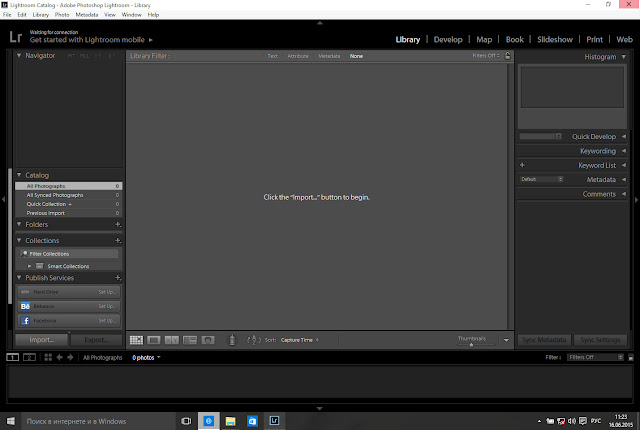Open the Sort Capture Time dropdown
The height and width of the screenshot is (430, 640).
300,340
